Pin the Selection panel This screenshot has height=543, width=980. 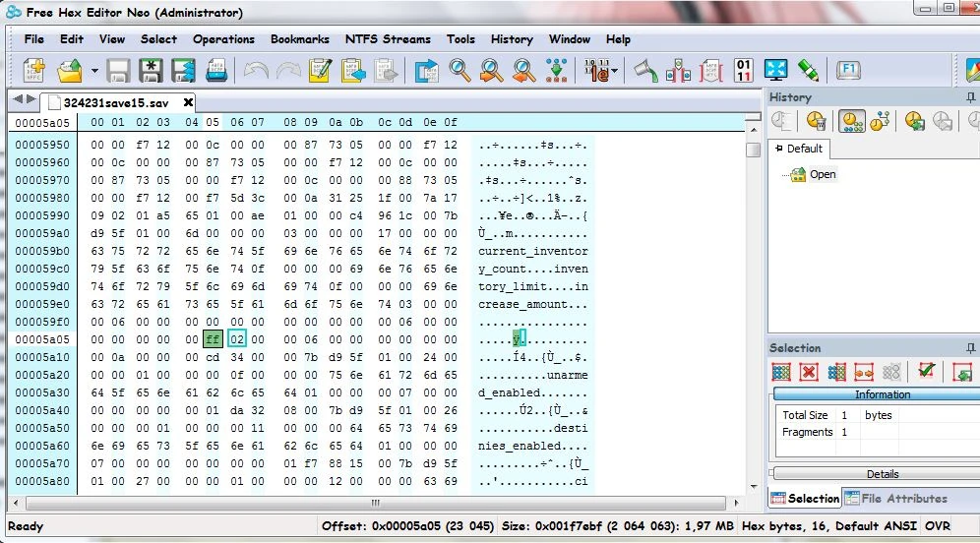(970, 348)
